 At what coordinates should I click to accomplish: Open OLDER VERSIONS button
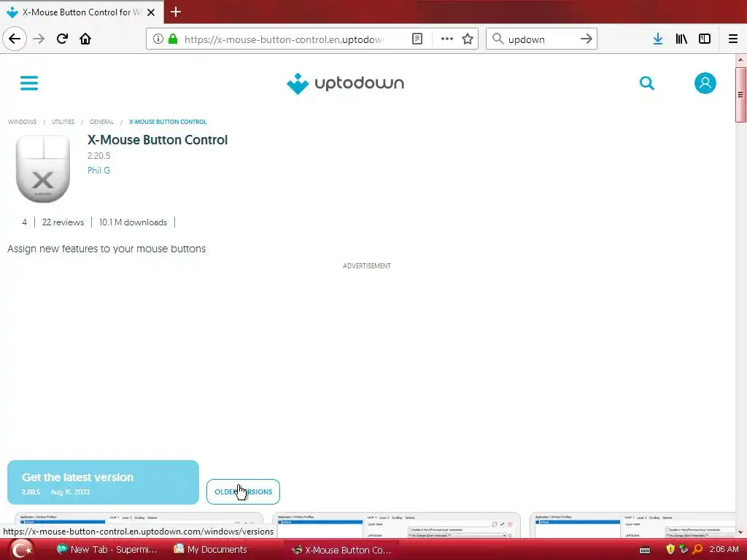tap(243, 492)
